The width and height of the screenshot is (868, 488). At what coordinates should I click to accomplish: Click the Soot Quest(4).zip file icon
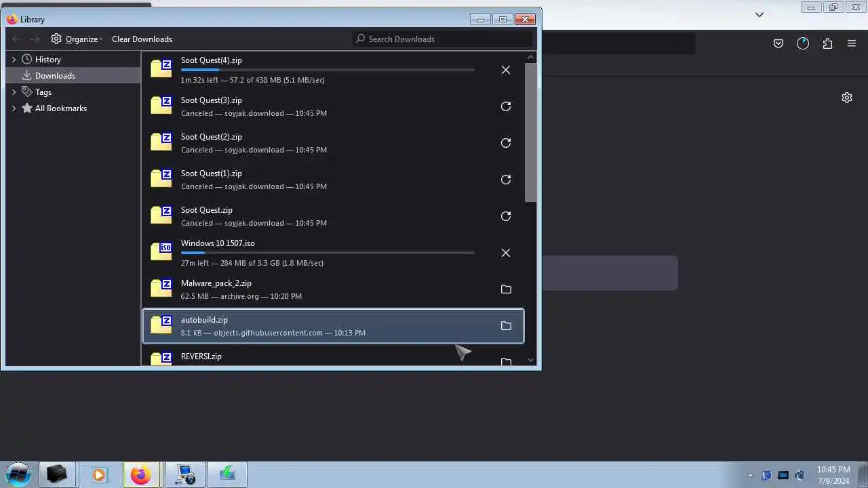point(161,68)
